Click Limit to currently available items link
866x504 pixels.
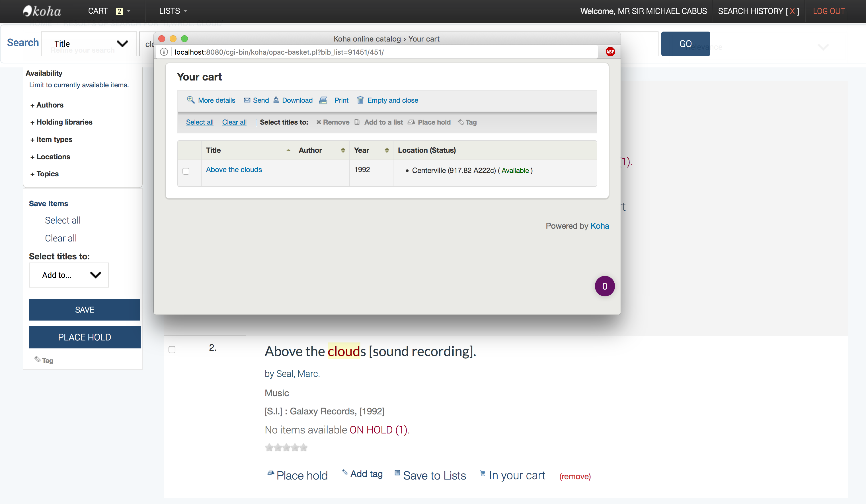pyautogui.click(x=79, y=85)
